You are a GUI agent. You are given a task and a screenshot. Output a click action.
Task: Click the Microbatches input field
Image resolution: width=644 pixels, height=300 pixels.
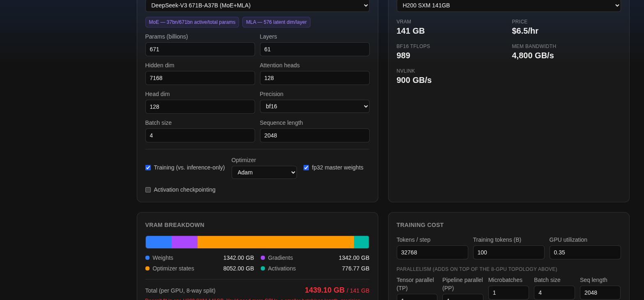point(508,293)
